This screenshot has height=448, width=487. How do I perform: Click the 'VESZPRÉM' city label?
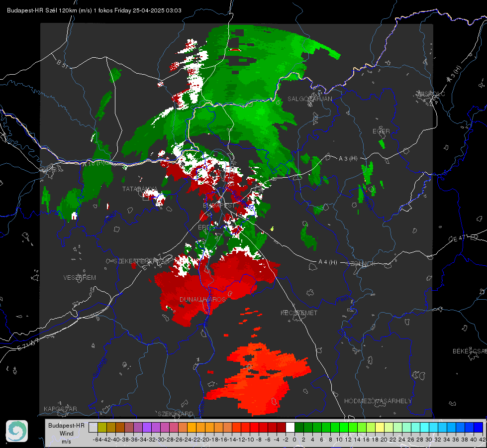[x=80, y=278]
